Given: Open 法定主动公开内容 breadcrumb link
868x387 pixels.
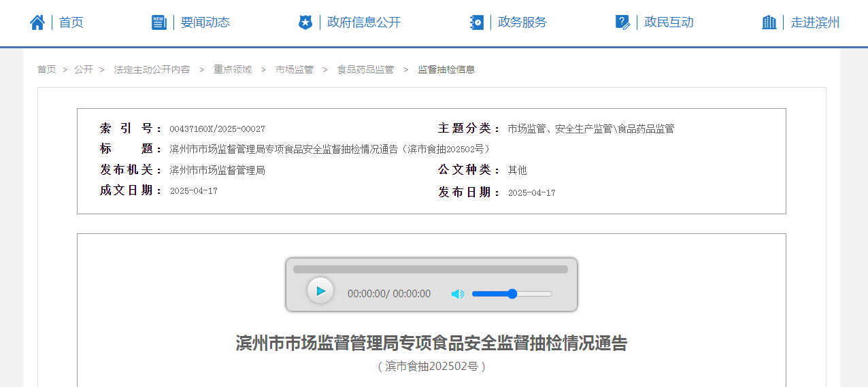Looking at the screenshot, I should (x=152, y=69).
